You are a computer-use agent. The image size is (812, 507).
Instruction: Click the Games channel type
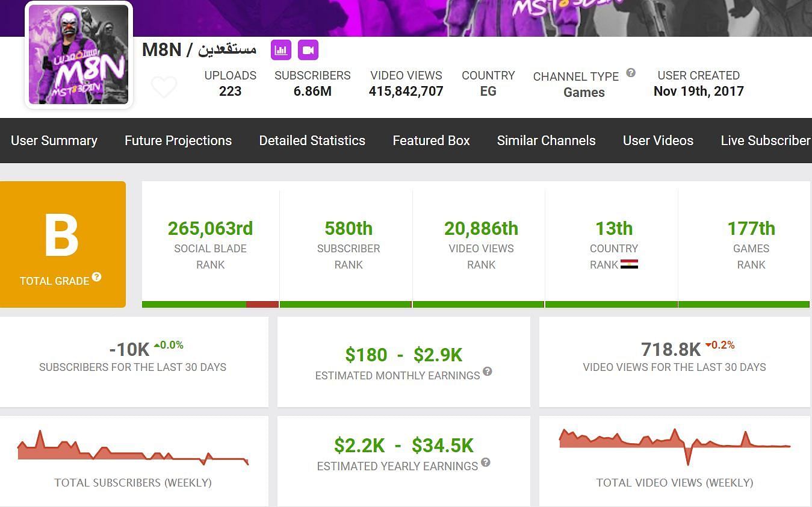coord(584,92)
